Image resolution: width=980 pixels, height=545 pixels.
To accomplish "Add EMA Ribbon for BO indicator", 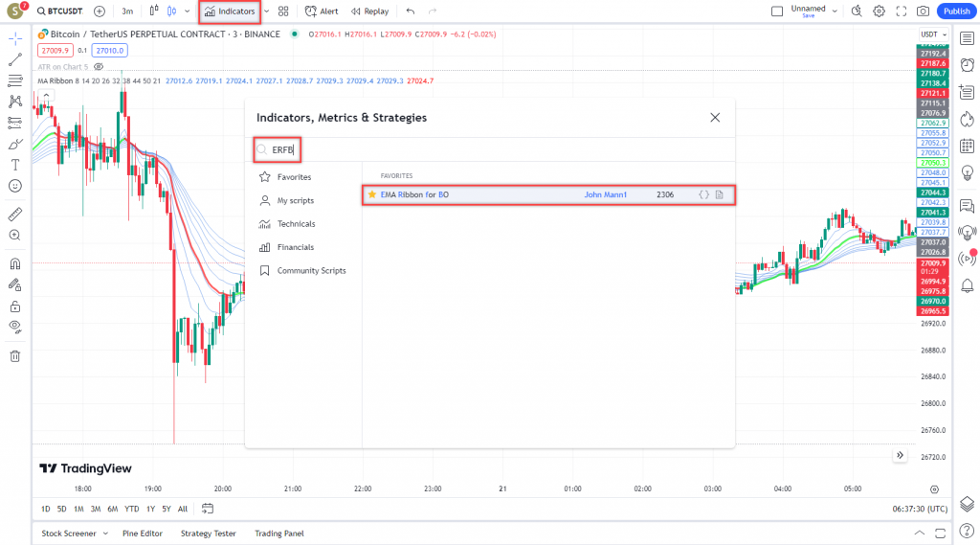I will (x=548, y=194).
